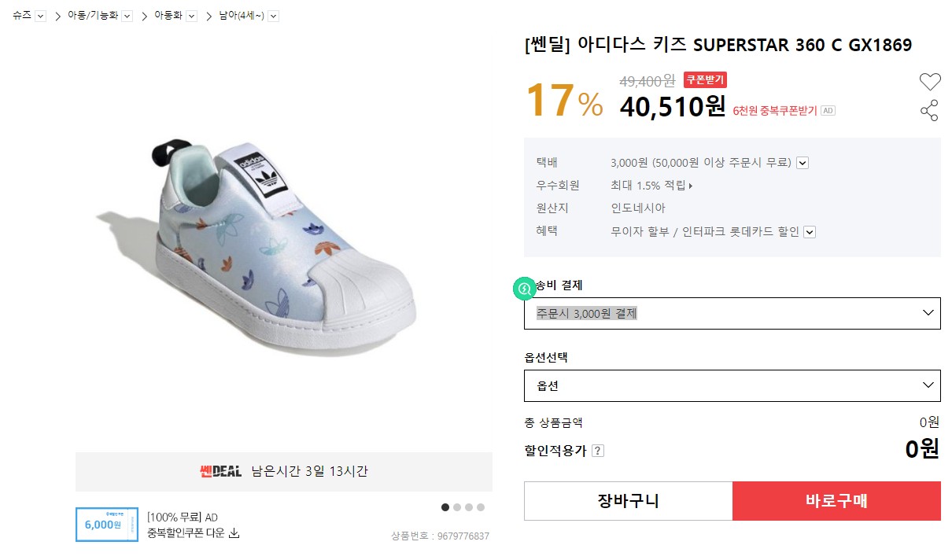
Task: Click the coupon download arrow icon
Action: [234, 533]
